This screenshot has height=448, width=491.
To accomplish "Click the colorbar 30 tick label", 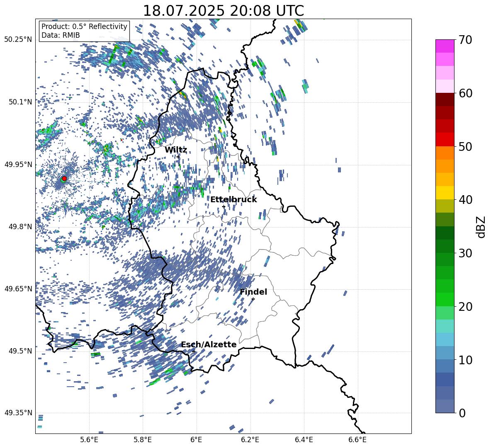I will [x=466, y=253].
